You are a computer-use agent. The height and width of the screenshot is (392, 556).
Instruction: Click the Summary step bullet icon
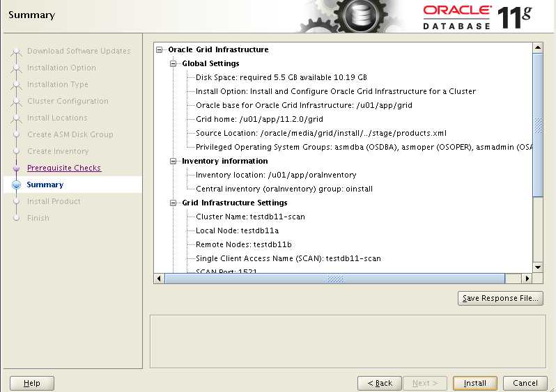coord(16,185)
